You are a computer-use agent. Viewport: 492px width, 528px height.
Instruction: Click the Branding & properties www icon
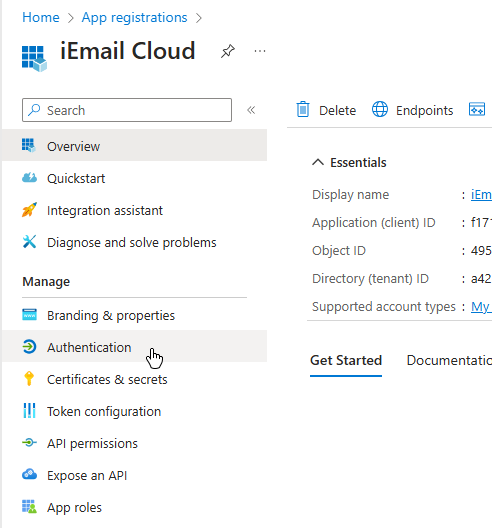click(x=29, y=315)
